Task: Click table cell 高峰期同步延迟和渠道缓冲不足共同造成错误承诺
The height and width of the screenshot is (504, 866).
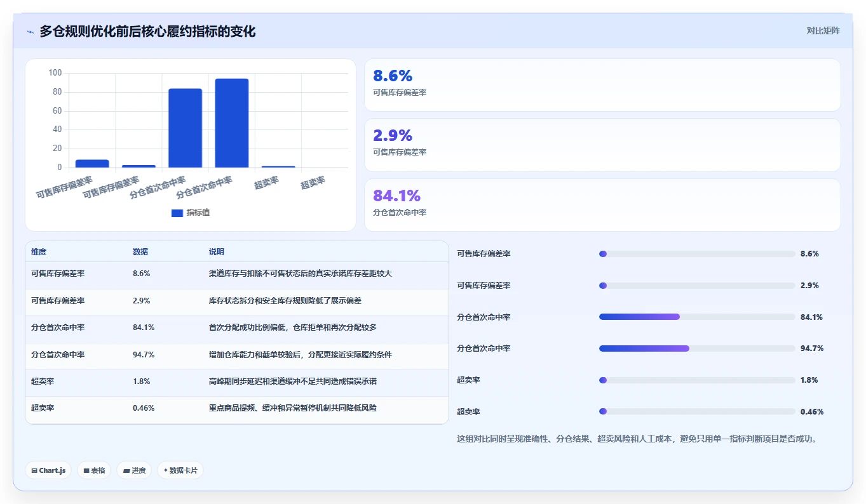Action: [x=293, y=381]
